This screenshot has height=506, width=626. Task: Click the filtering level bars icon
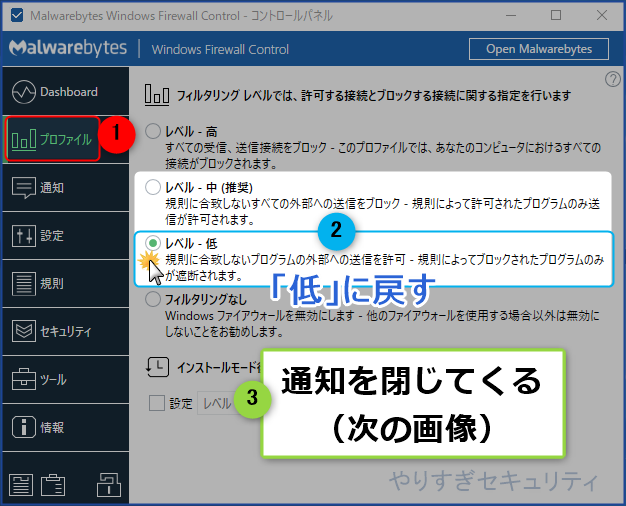[x=156, y=95]
